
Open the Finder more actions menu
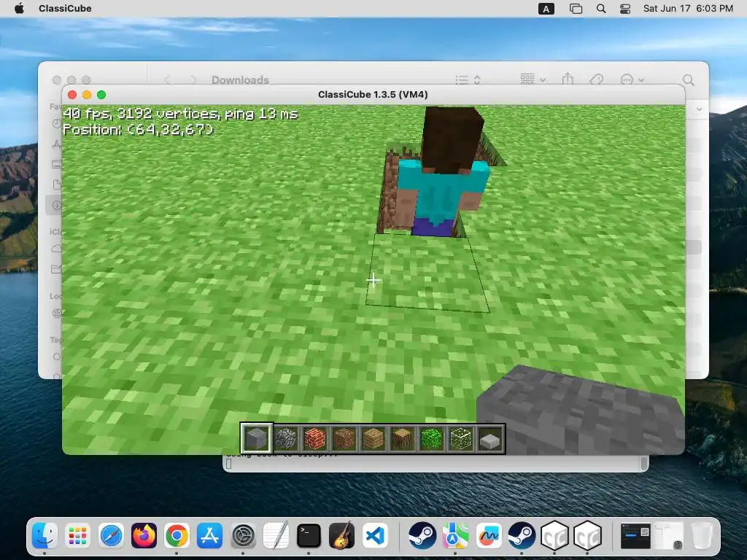click(632, 79)
